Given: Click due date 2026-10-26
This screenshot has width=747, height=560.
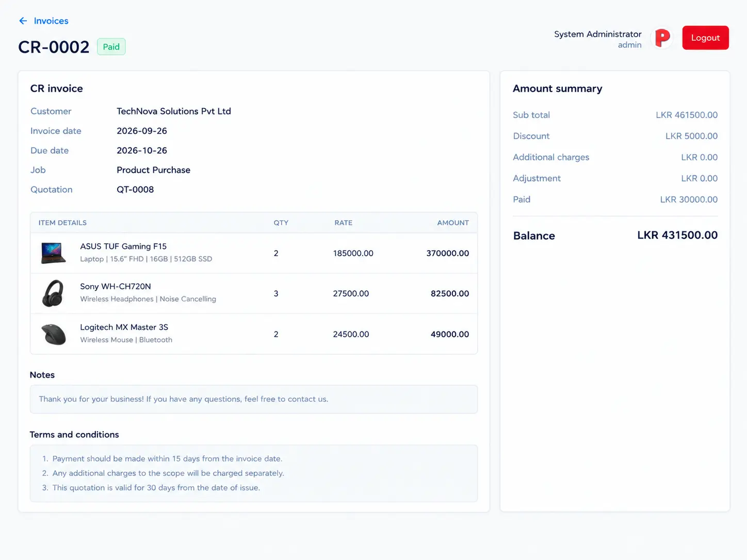Looking at the screenshot, I should (142, 151).
